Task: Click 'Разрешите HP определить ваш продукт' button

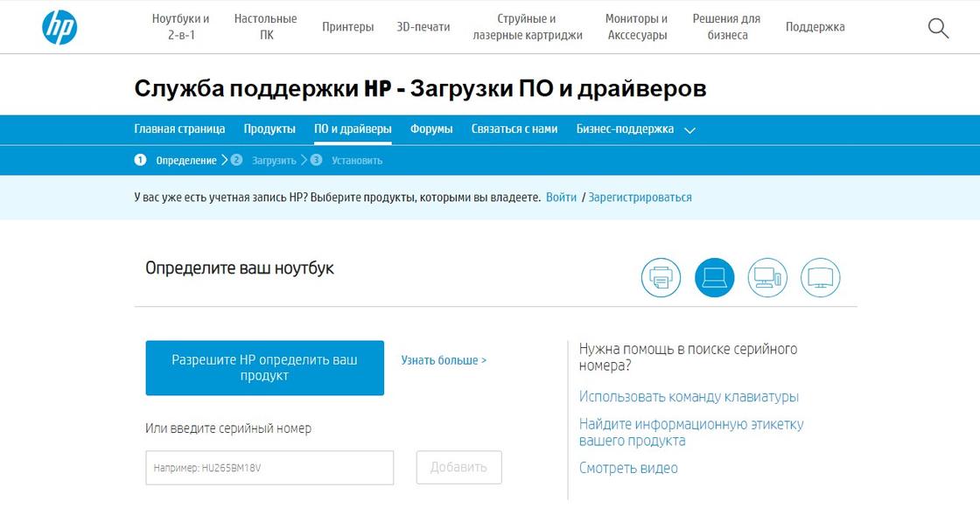Action: tap(264, 368)
